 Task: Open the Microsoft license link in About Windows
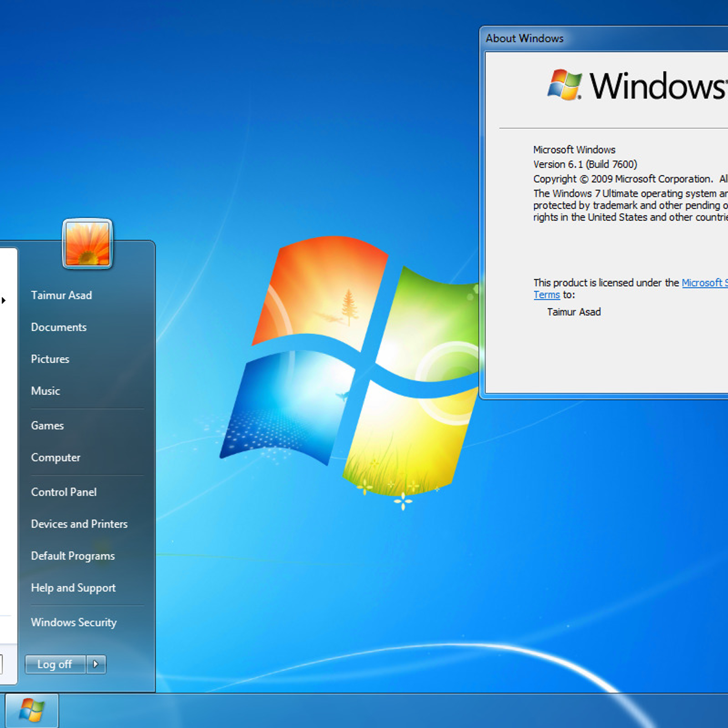pyautogui.click(x=705, y=283)
